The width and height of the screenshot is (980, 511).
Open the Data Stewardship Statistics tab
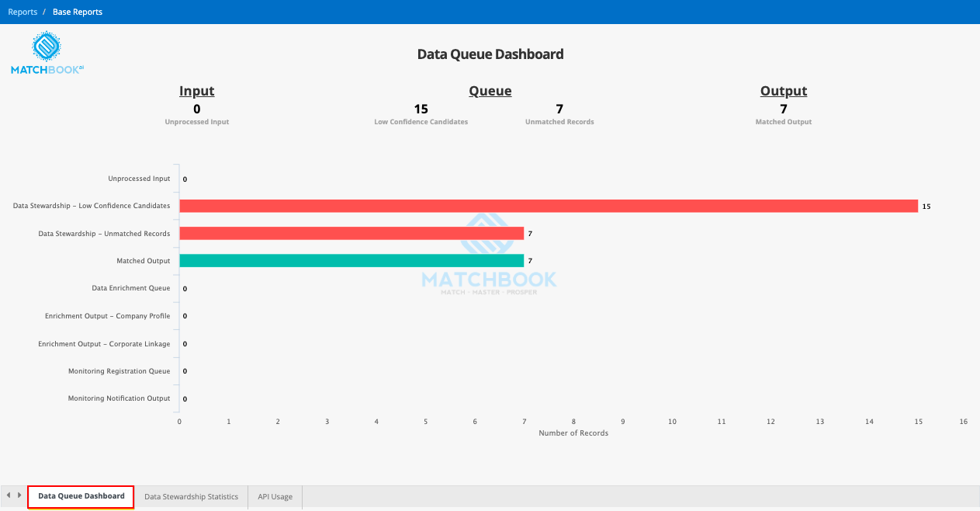191,497
